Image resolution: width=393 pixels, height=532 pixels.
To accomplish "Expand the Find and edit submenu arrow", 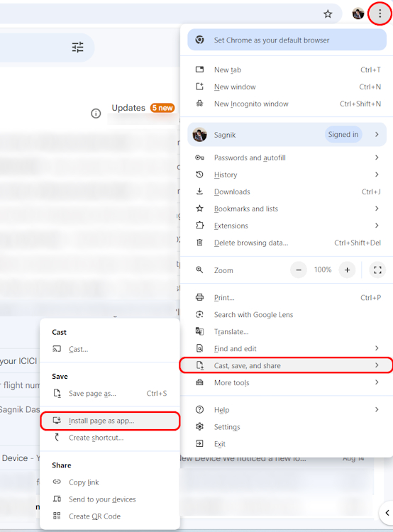I will (x=377, y=348).
